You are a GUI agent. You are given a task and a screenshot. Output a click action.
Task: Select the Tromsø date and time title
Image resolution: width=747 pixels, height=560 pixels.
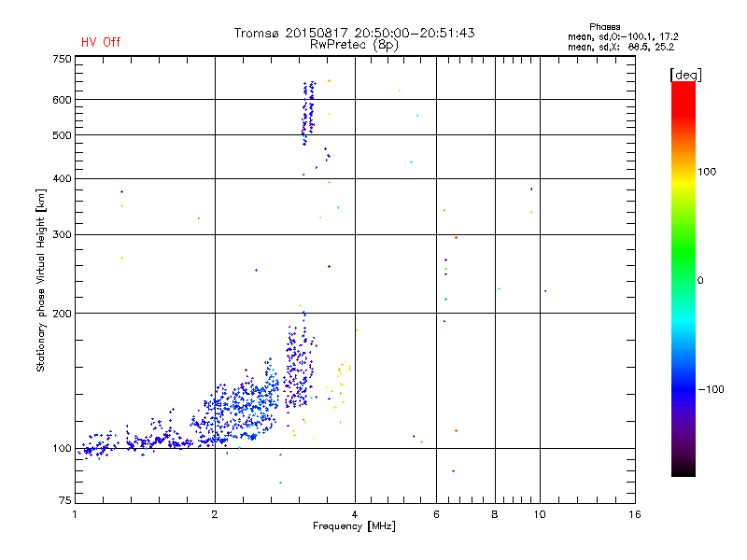[x=354, y=33]
